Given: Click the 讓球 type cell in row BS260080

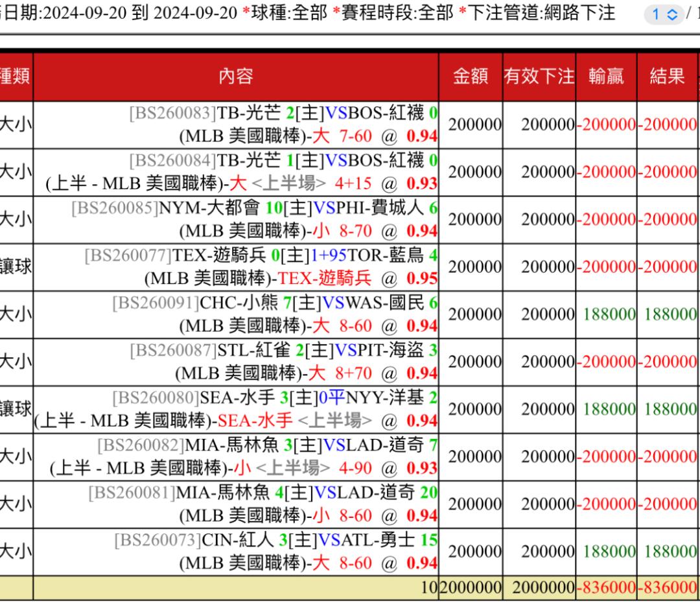Looking at the screenshot, I should coord(16,409).
